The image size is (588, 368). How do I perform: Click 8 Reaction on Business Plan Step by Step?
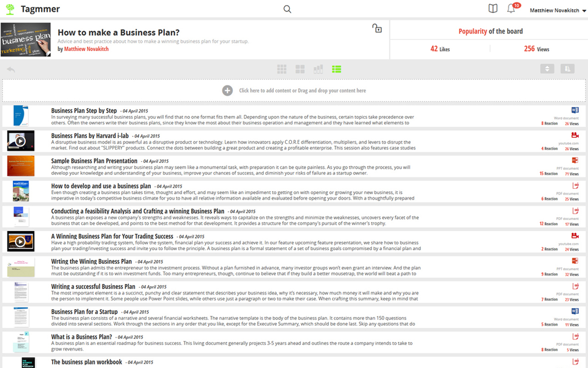point(549,124)
